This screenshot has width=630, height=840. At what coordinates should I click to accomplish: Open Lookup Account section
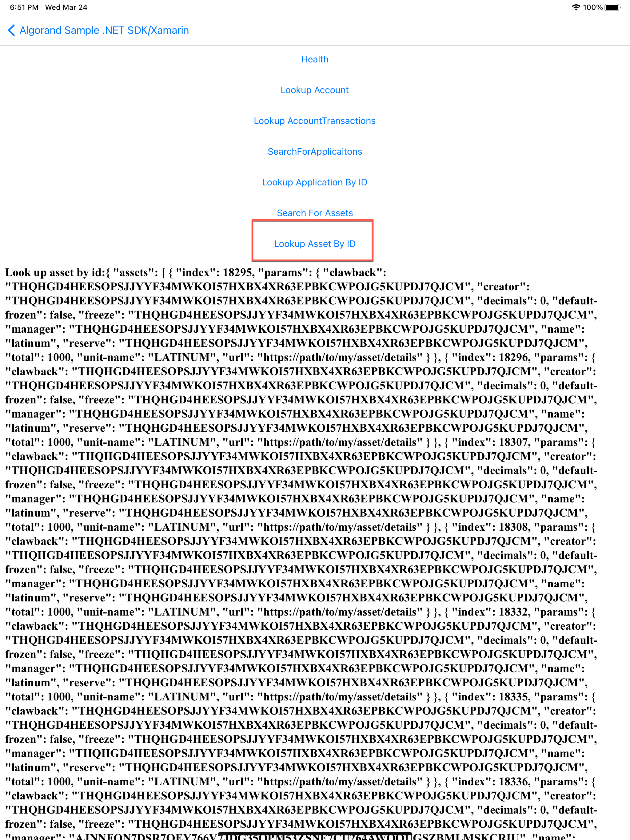(x=315, y=90)
